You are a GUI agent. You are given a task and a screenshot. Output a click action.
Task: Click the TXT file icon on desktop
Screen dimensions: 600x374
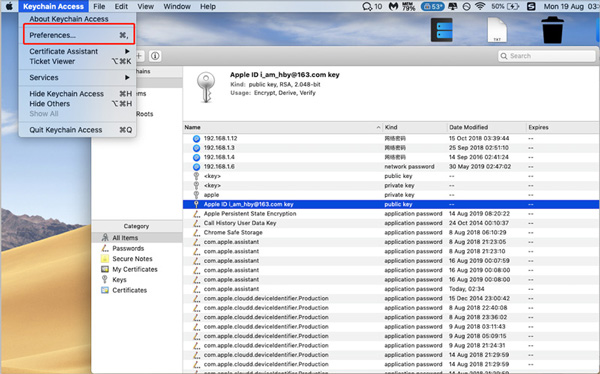[x=497, y=30]
